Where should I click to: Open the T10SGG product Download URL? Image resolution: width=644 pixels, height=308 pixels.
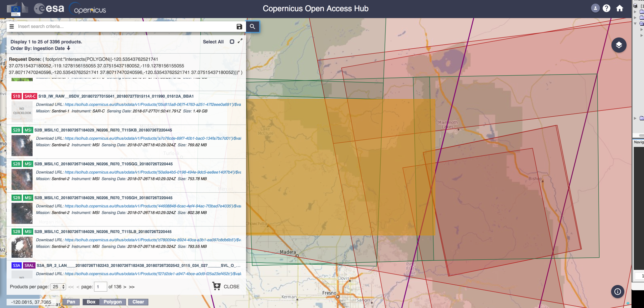153,172
